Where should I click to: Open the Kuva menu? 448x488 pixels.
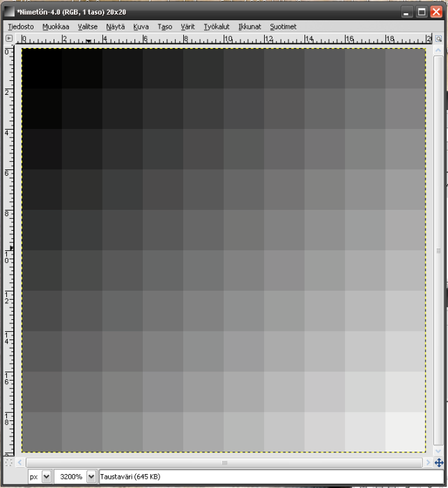click(x=141, y=26)
